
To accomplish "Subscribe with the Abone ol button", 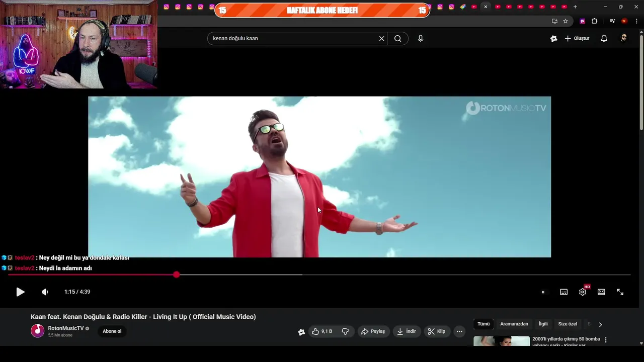I will click(x=112, y=331).
